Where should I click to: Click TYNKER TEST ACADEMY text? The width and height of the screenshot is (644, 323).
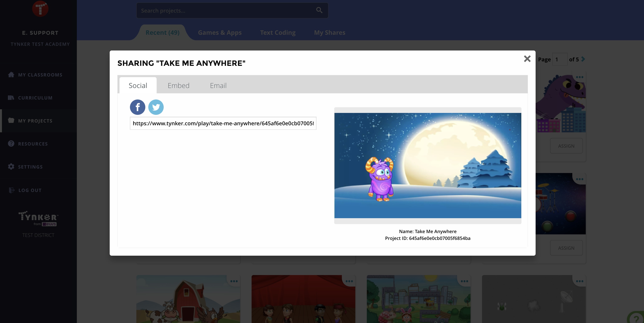tap(40, 44)
